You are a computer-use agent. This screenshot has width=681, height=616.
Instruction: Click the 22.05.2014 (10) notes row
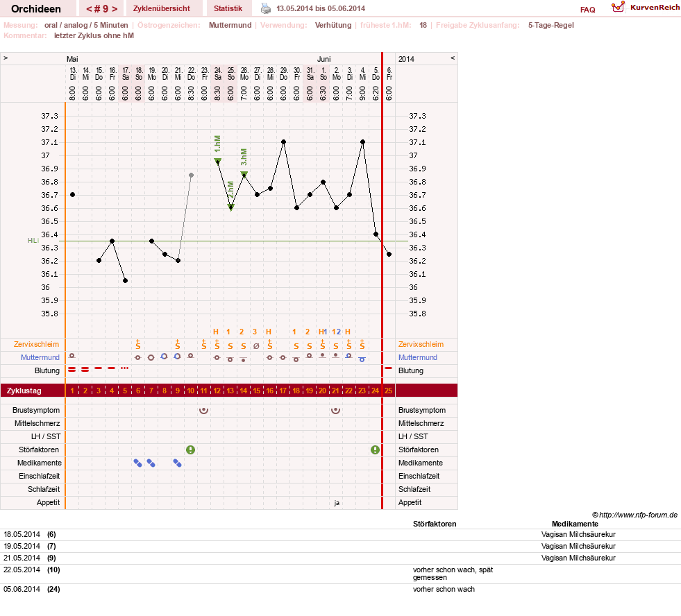(340, 574)
